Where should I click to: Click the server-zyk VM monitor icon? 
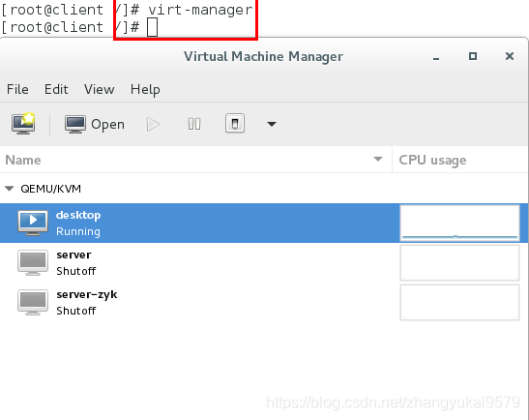point(33,303)
